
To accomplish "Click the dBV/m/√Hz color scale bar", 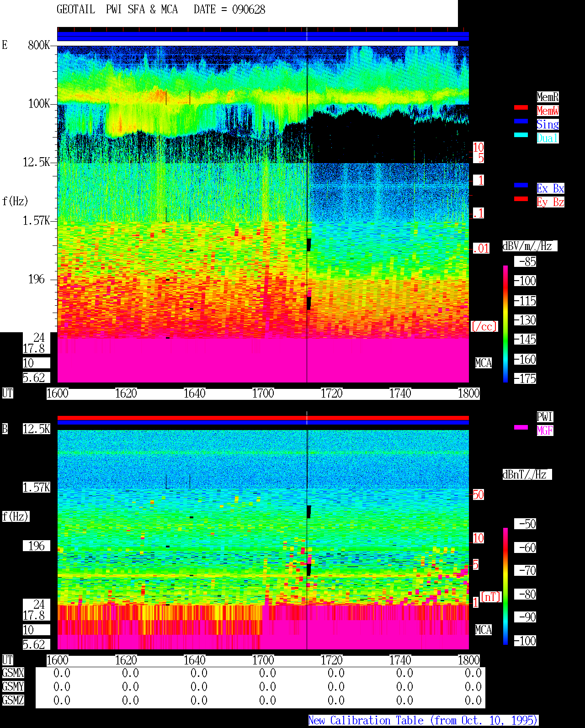I will [x=505, y=324].
